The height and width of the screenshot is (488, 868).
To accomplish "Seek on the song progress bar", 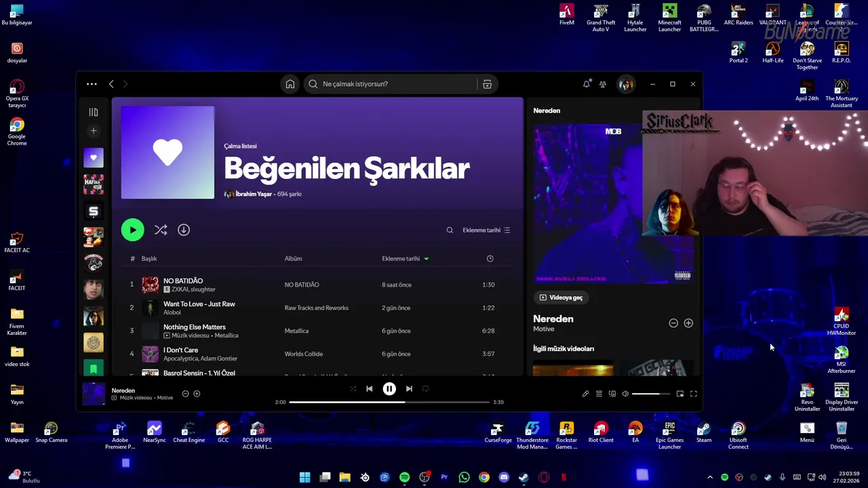I will [389, 402].
